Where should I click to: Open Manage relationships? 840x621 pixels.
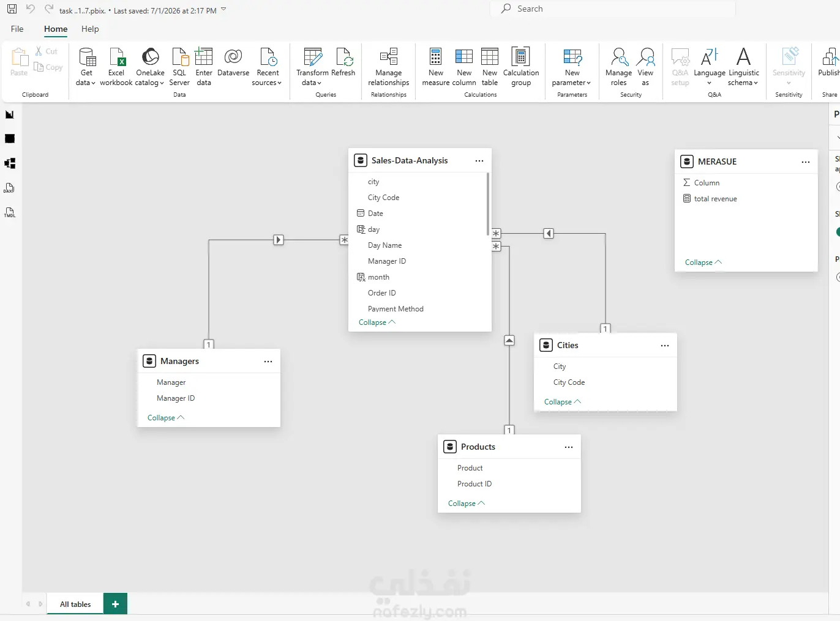tap(389, 67)
